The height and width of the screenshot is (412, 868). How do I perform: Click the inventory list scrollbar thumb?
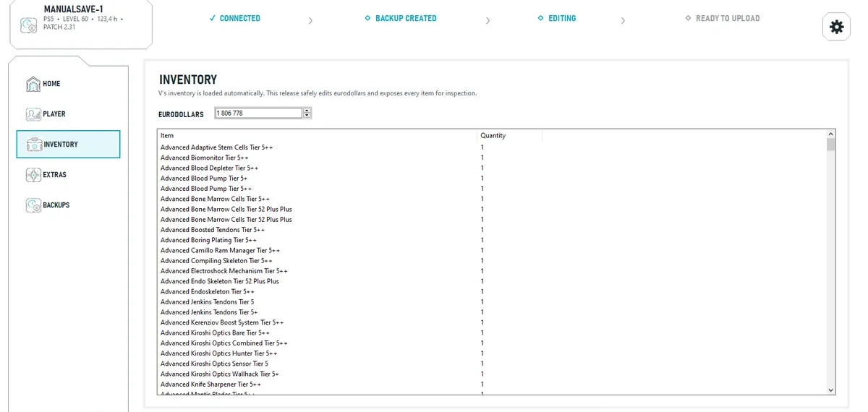click(x=831, y=145)
